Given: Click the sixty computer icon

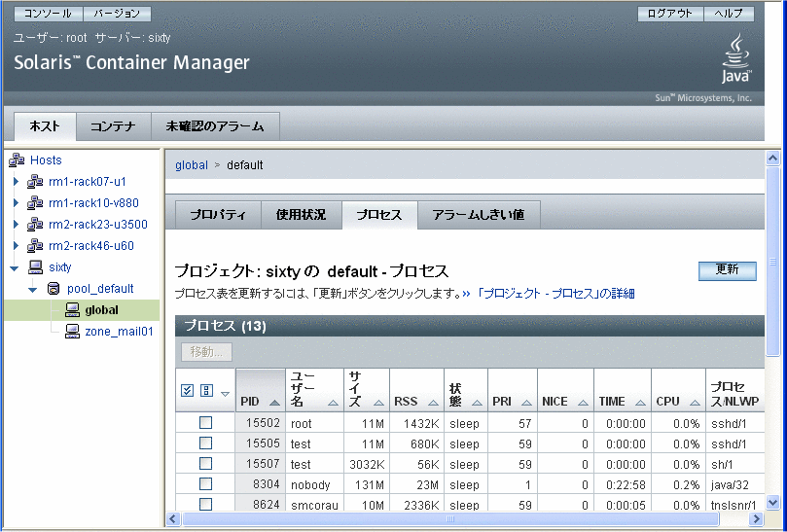Looking at the screenshot, I should click(35, 267).
